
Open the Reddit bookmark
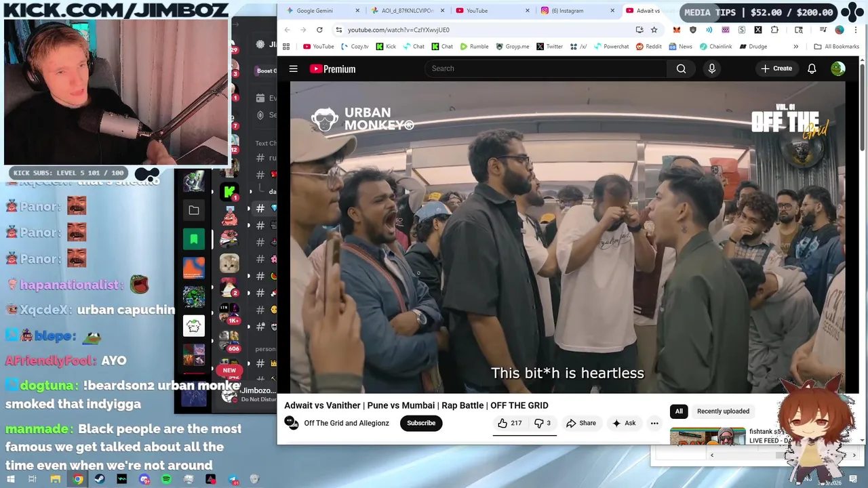648,47
